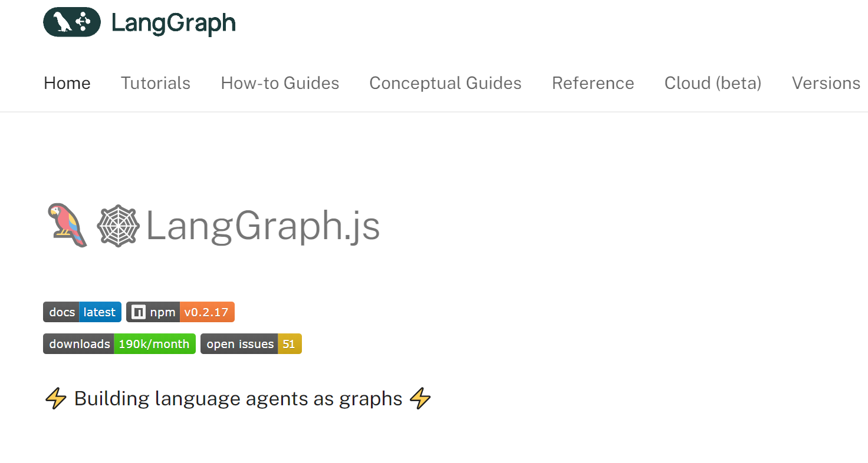
Task: Select the Reference tab
Action: coord(593,83)
